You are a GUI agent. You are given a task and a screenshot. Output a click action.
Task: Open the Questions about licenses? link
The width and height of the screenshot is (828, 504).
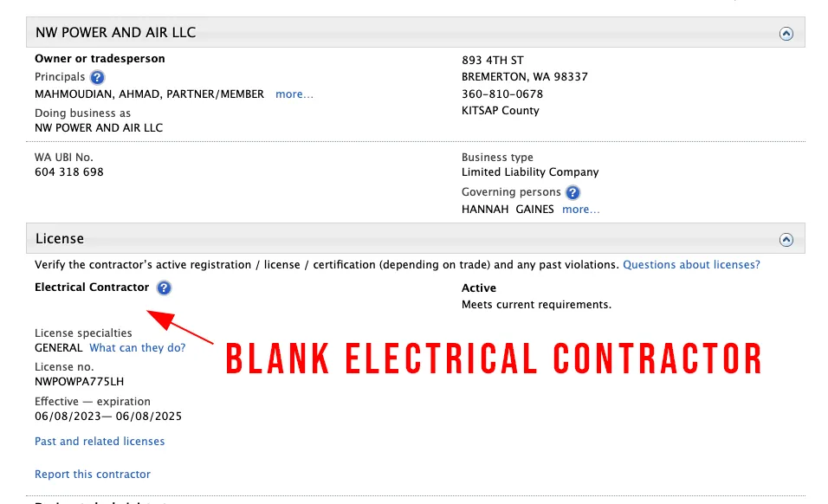pyautogui.click(x=691, y=265)
